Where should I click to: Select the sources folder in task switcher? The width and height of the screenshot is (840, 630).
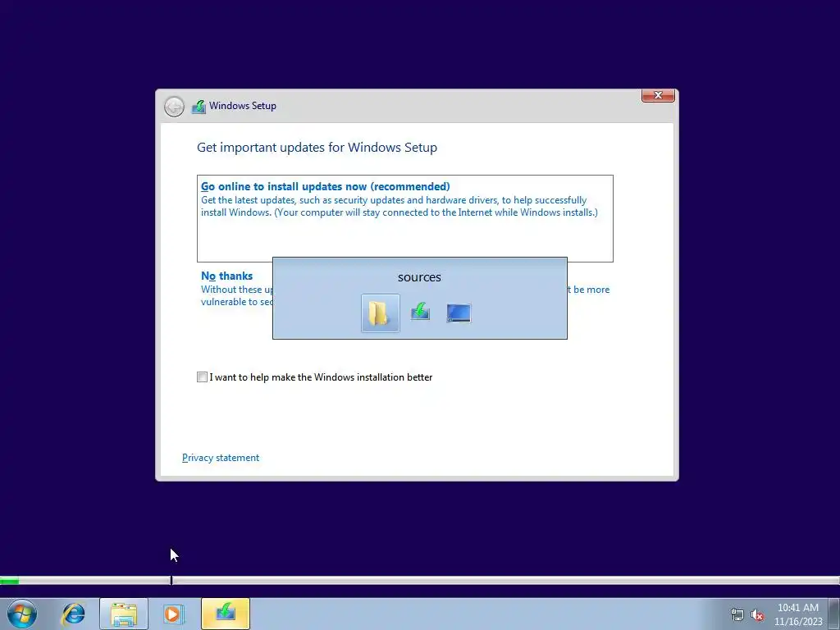click(x=380, y=313)
